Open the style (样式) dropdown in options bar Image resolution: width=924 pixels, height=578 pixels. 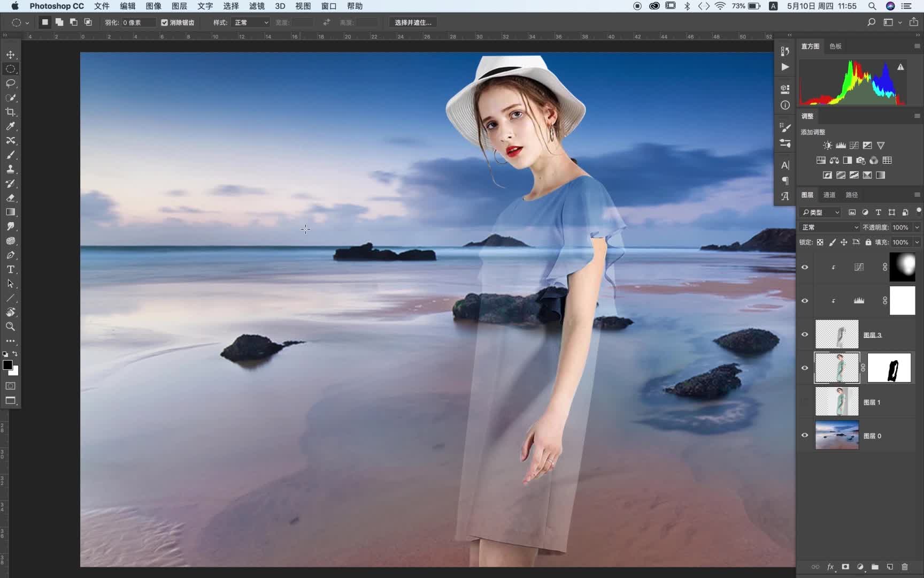click(251, 22)
